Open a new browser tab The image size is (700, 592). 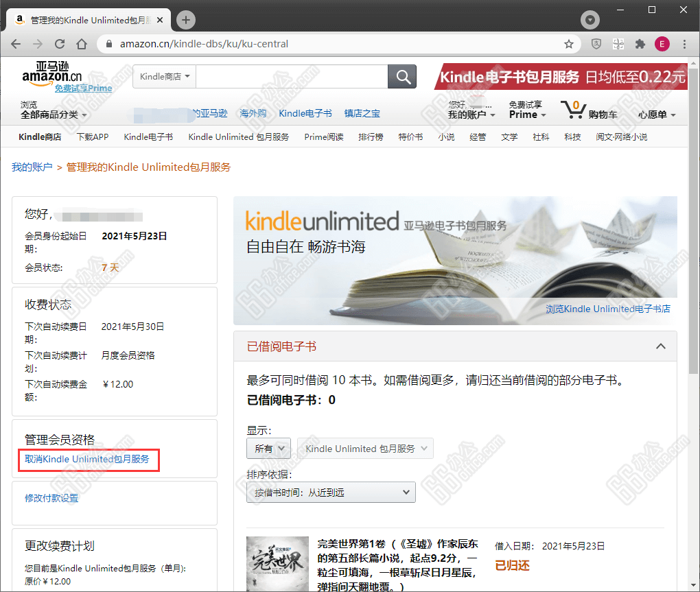186,20
